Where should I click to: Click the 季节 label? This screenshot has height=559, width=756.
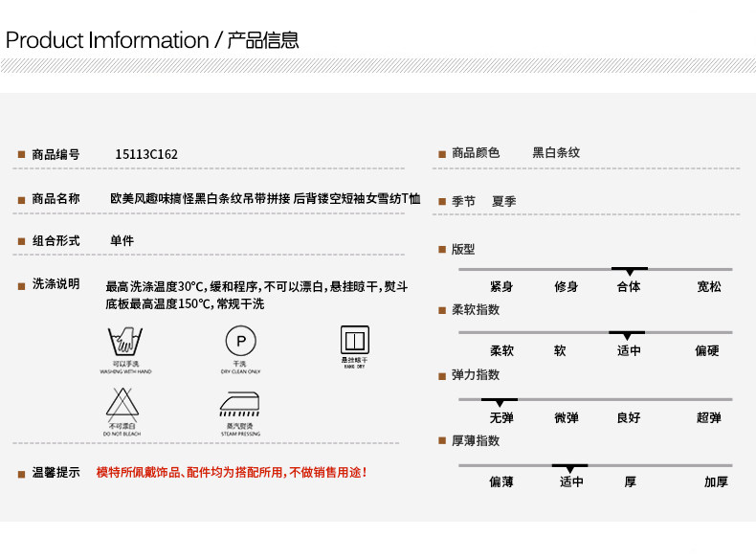(x=463, y=201)
